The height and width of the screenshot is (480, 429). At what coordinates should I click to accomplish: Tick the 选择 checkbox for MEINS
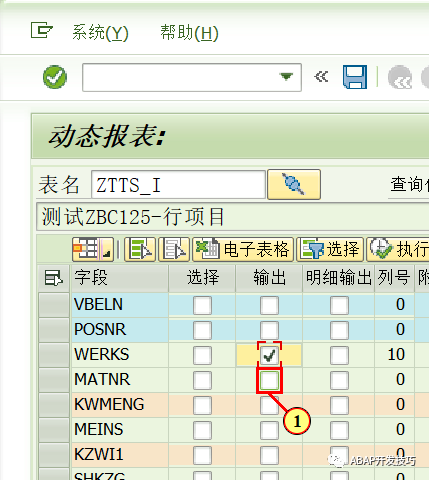coord(202,430)
